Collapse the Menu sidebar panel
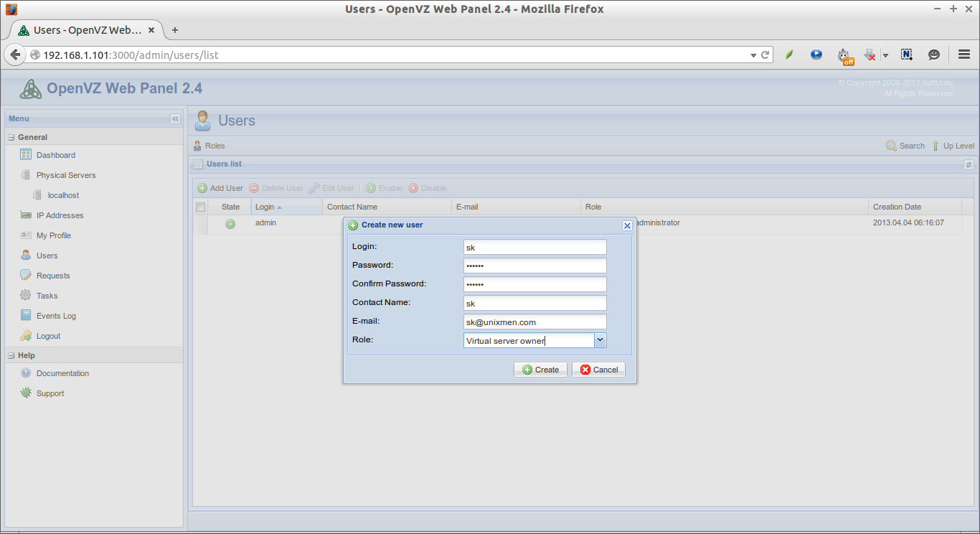This screenshot has width=980, height=534. point(175,119)
